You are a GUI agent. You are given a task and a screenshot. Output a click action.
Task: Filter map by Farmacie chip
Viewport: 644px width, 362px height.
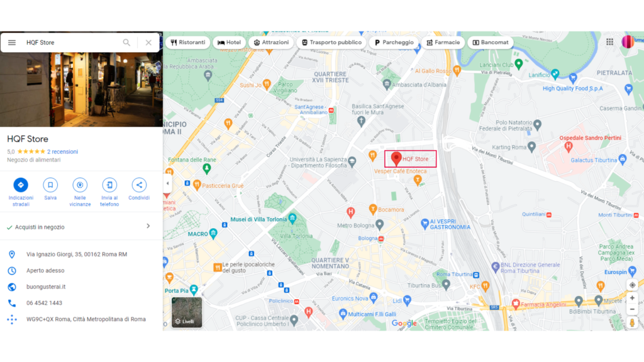coord(443,42)
